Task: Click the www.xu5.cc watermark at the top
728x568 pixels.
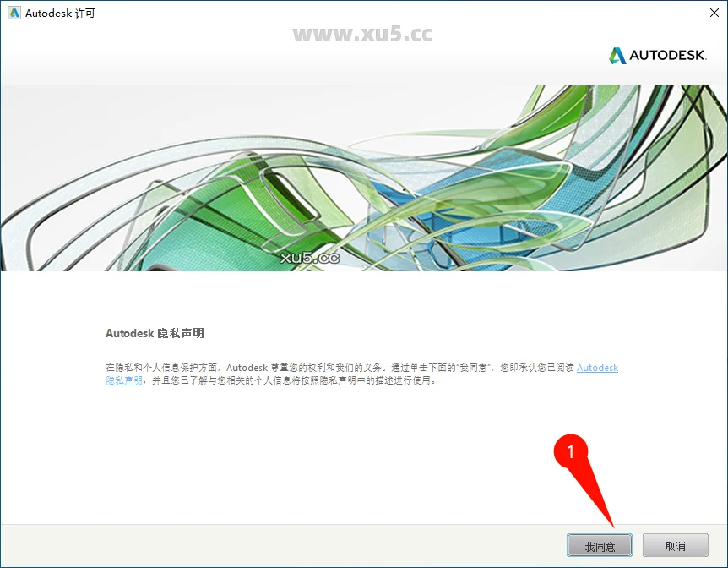Action: [x=362, y=34]
